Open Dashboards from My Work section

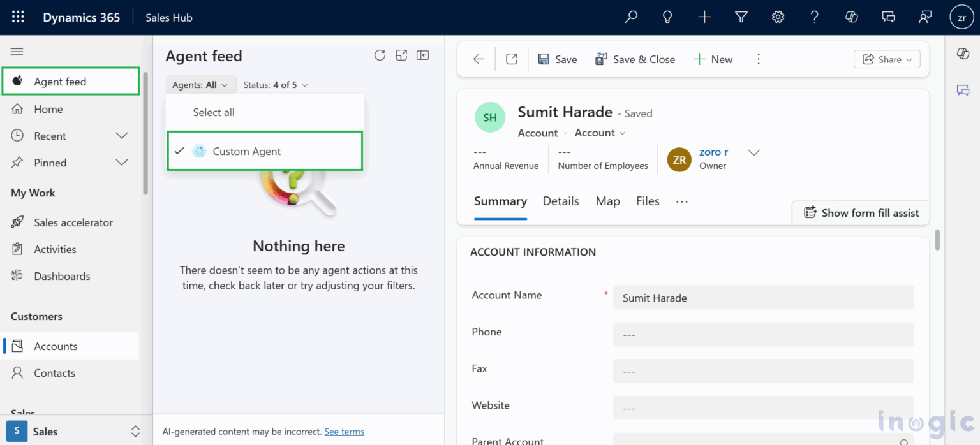[61, 275]
